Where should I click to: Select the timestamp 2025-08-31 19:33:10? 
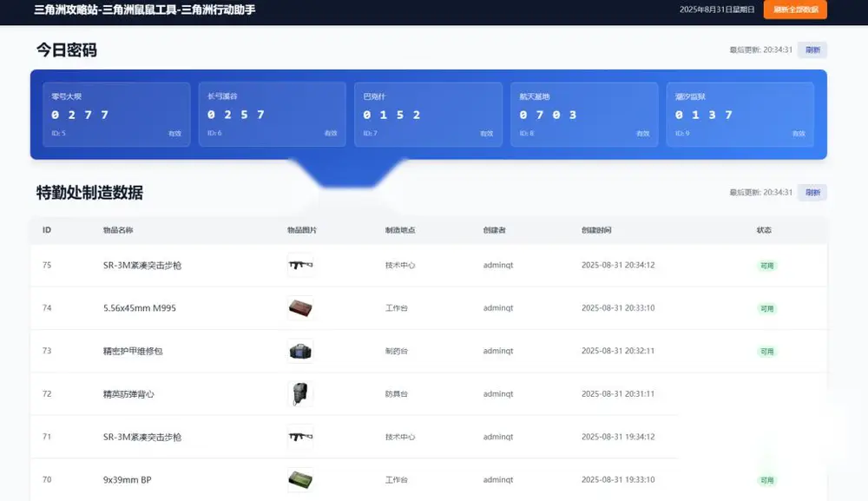tap(618, 479)
